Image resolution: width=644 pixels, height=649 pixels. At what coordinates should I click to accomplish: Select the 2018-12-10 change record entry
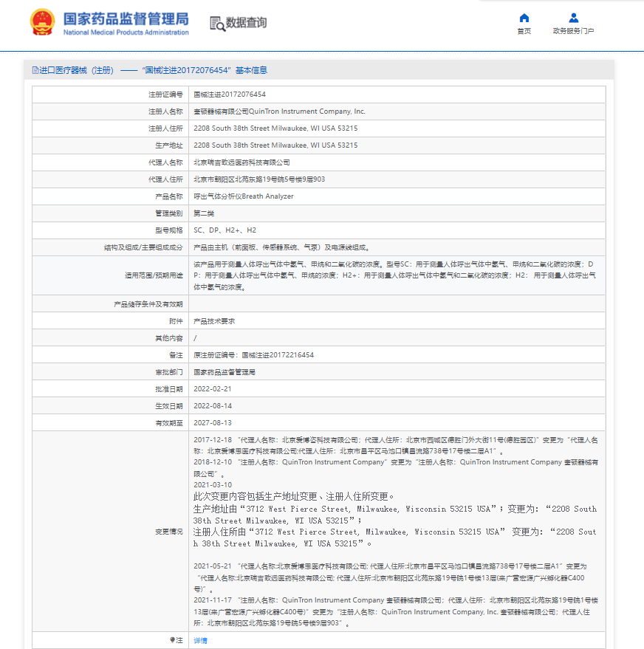tap(396, 468)
